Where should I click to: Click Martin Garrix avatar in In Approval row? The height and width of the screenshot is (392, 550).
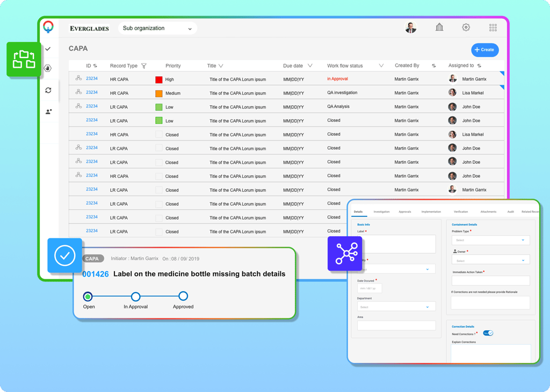452,78
